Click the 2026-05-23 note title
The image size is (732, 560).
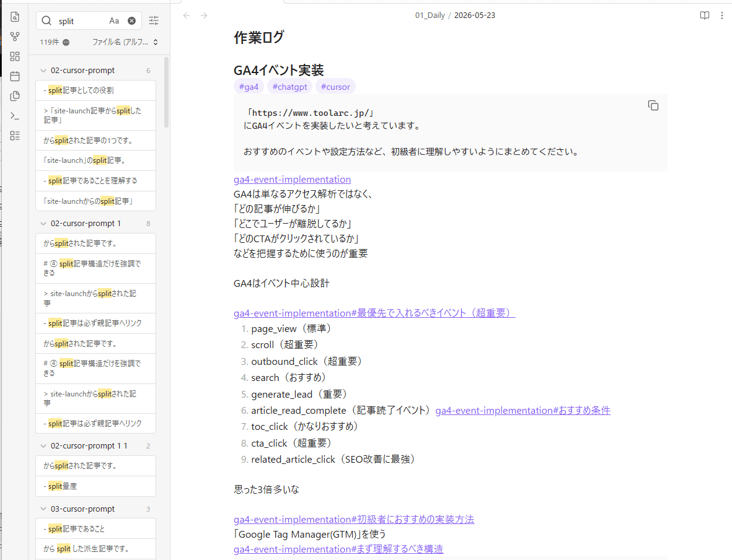pyautogui.click(x=475, y=15)
